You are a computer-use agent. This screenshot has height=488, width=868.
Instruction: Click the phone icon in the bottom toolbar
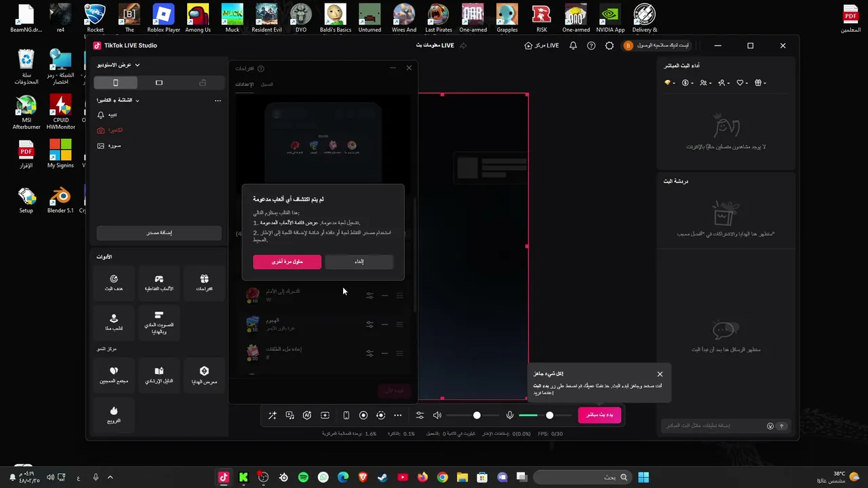point(346,415)
